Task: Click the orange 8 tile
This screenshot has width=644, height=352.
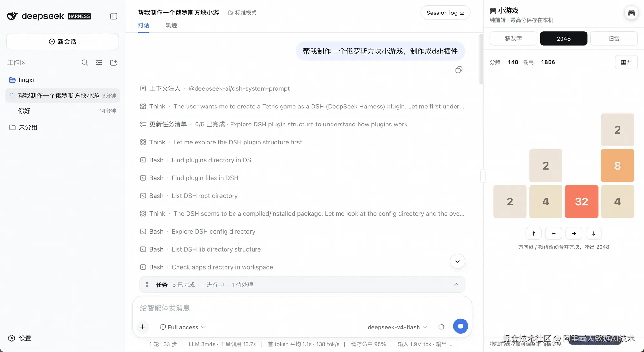Action: coord(617,166)
